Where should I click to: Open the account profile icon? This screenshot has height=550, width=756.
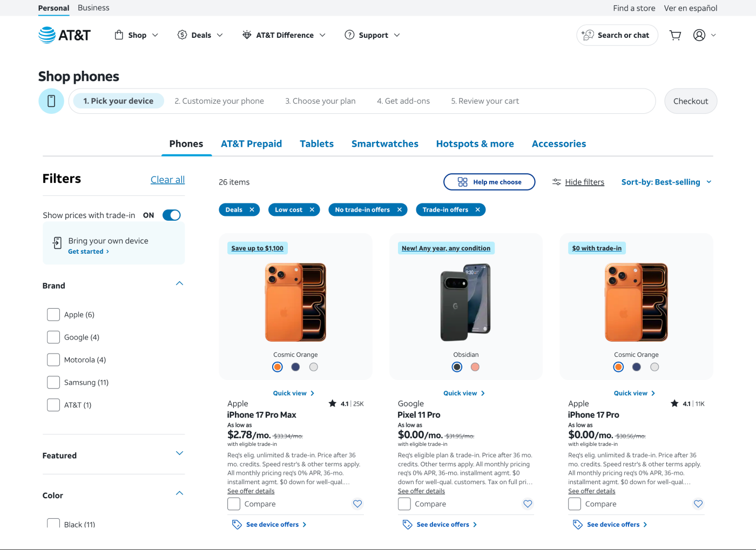click(699, 35)
